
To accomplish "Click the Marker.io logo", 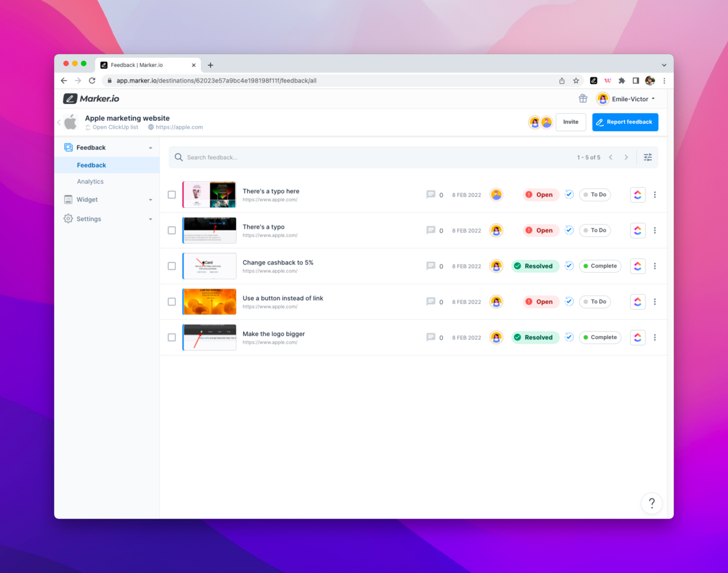I will (92, 98).
